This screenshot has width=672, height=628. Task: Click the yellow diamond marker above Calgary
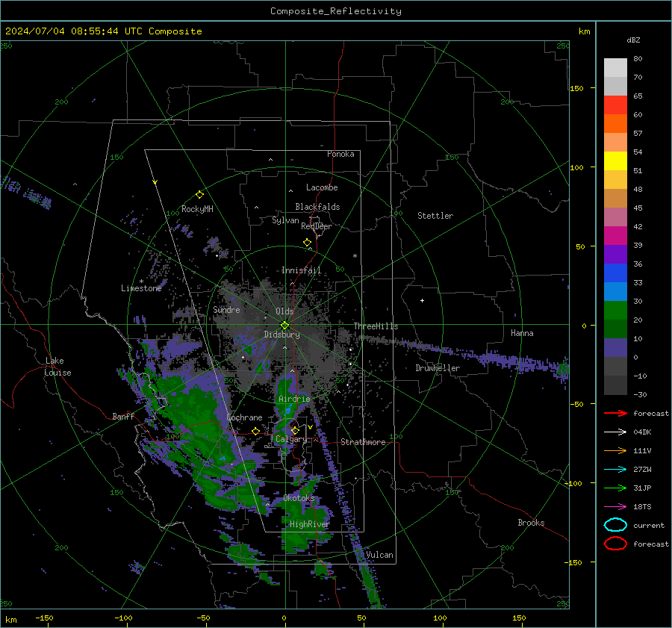pyautogui.click(x=295, y=430)
